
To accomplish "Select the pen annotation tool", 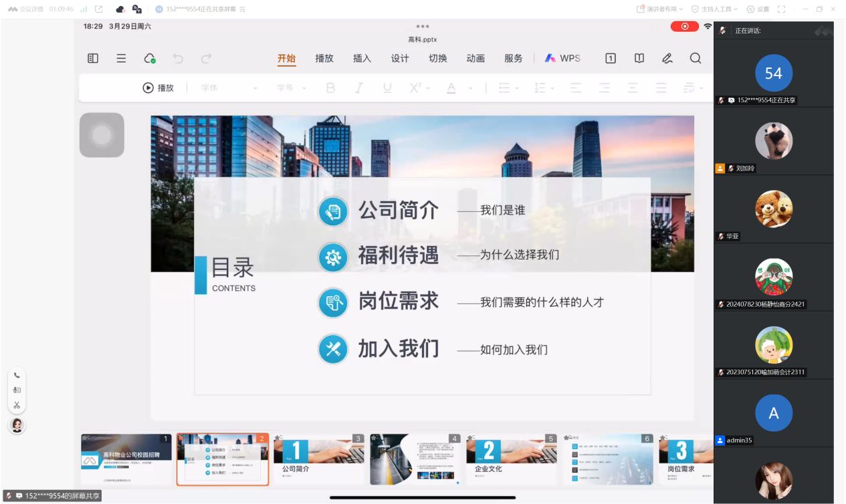I will 667,59.
